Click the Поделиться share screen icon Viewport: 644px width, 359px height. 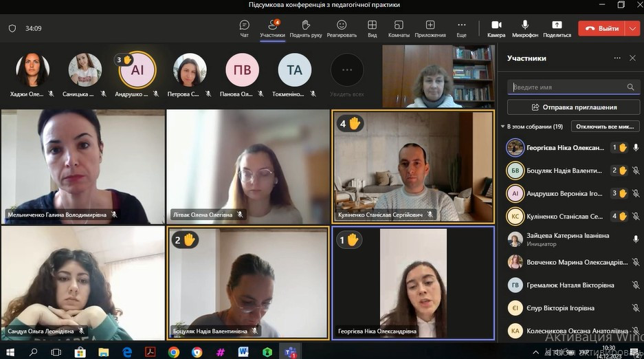click(x=557, y=28)
